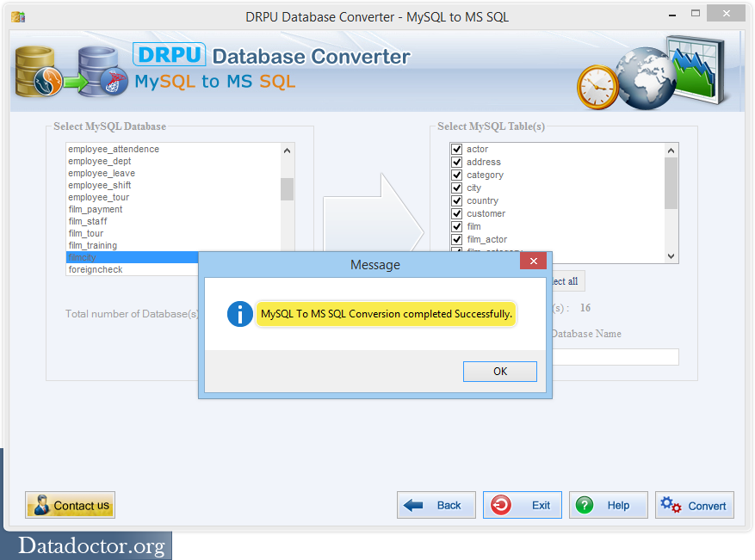The image size is (755, 560).
Task: Click the blue information icon in dialog
Action: 240,314
